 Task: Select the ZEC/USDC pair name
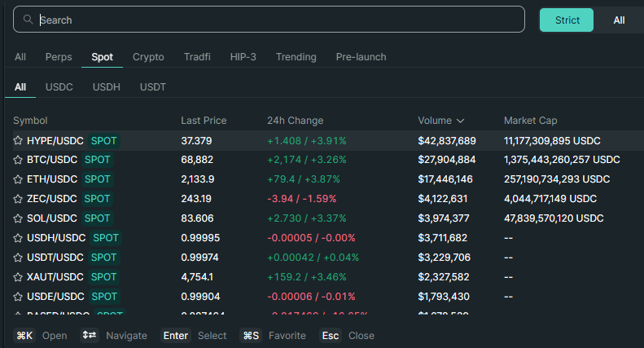52,199
